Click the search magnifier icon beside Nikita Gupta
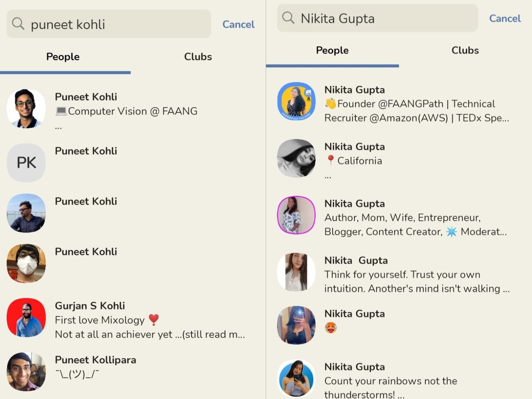532x399 pixels. (x=288, y=18)
